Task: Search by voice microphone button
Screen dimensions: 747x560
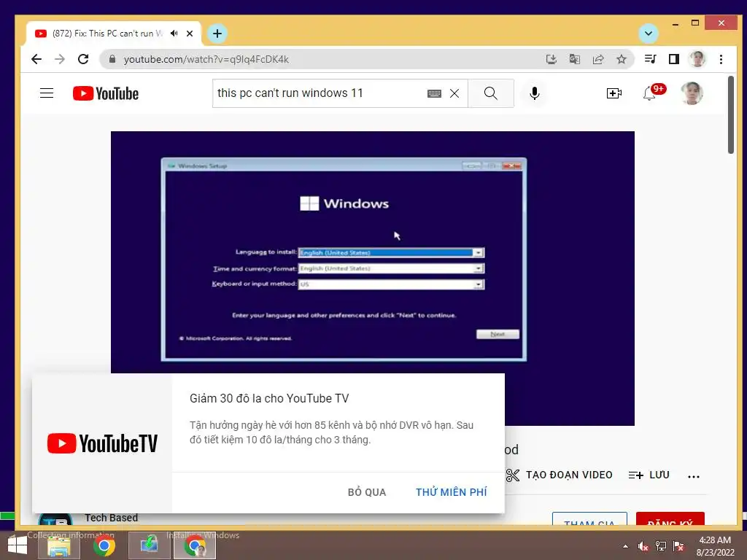Action: pyautogui.click(x=535, y=93)
